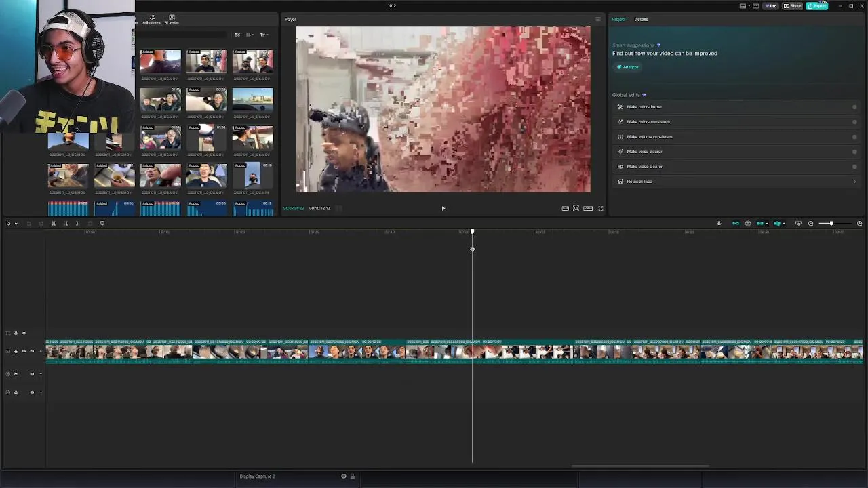The image size is (868, 488).
Task: Click the timeline playhead marker
Action: point(473,232)
